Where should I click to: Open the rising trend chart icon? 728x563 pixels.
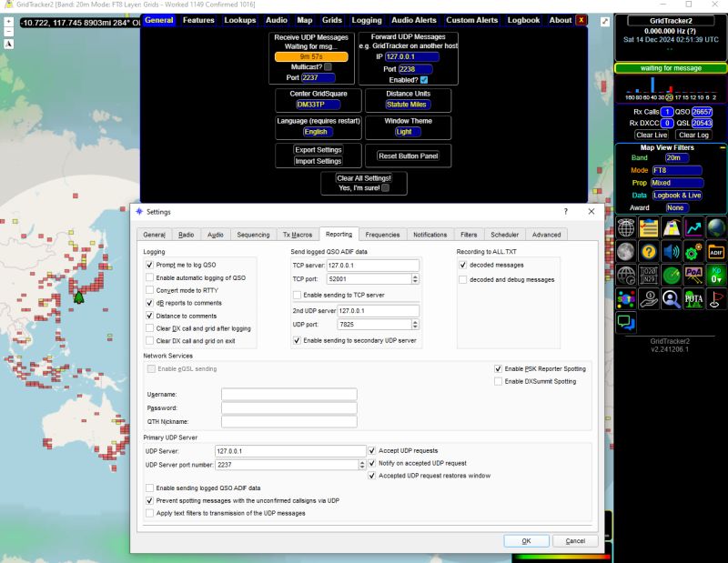point(693,228)
